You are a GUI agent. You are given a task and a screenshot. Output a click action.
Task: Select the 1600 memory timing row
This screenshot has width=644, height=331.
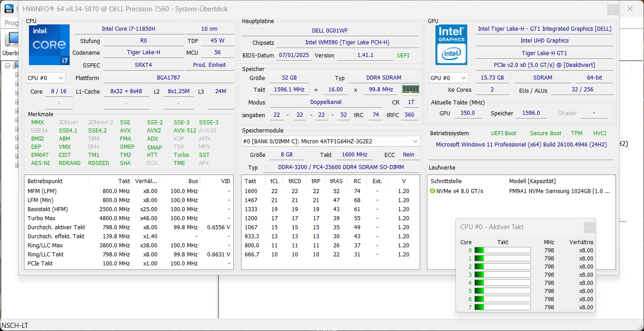[330, 191]
